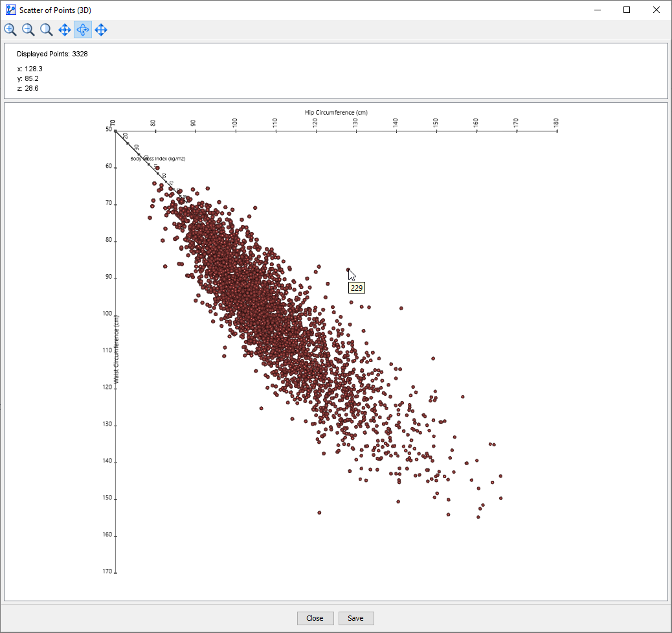Click the 180 tick on the hip axis

[x=555, y=122]
